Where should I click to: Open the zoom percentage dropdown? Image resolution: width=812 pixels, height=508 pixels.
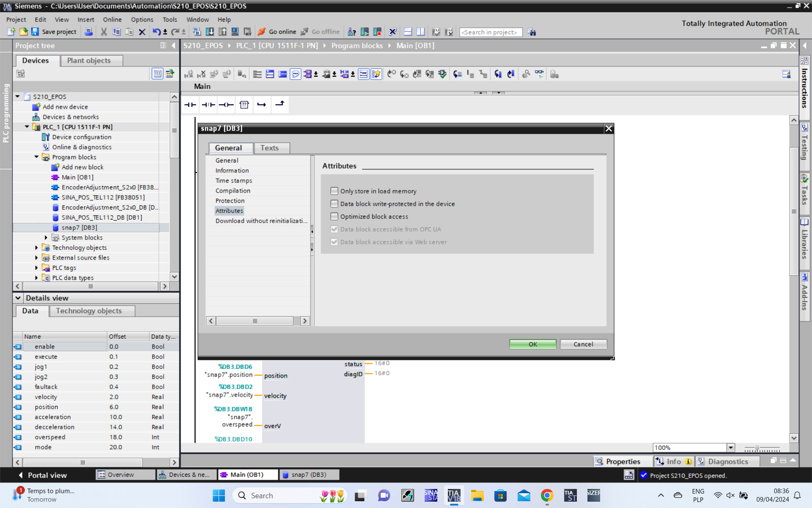[730, 447]
